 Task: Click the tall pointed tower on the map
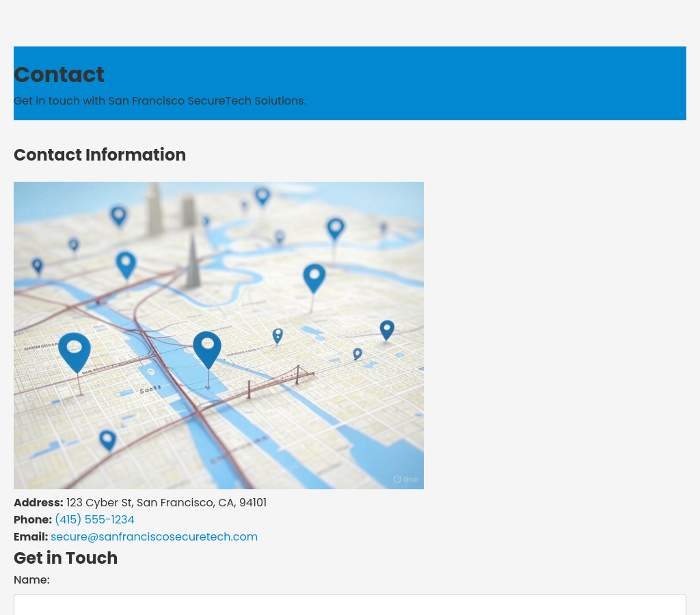[193, 263]
